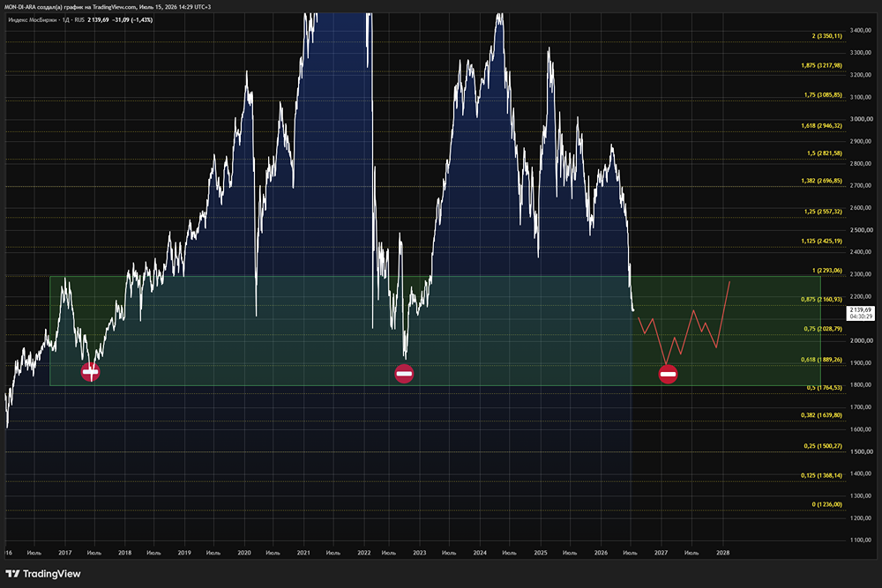
Task: Select the 1,618 (2 946,32) level label
Action: point(821,126)
